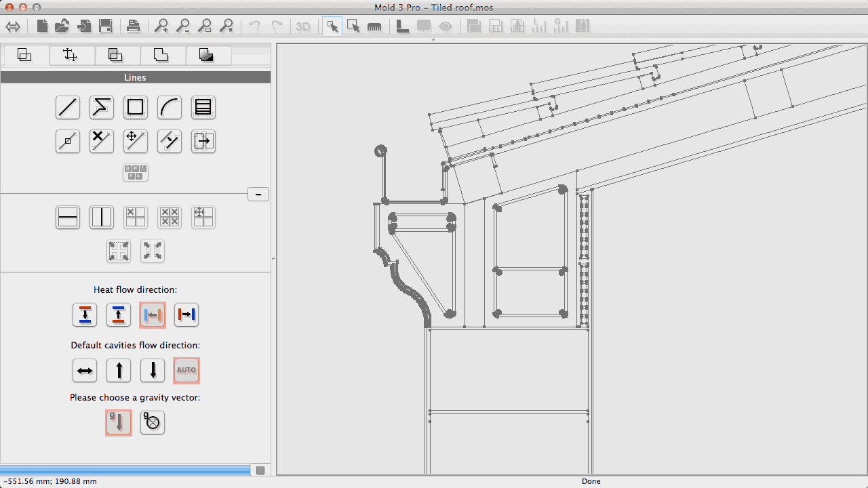Select the downward gravity vector
Viewport: 868px width, 488px height.
tap(118, 422)
